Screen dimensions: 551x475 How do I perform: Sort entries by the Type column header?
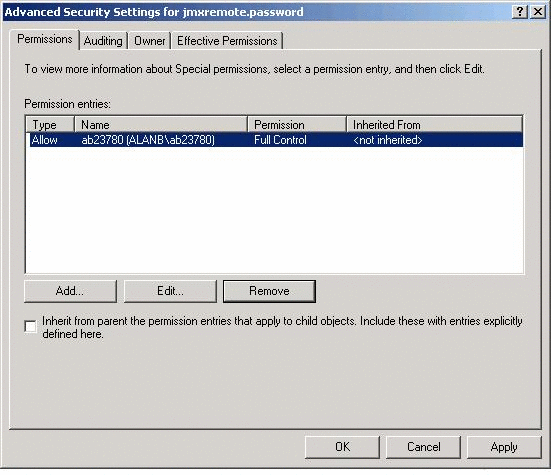coord(50,125)
